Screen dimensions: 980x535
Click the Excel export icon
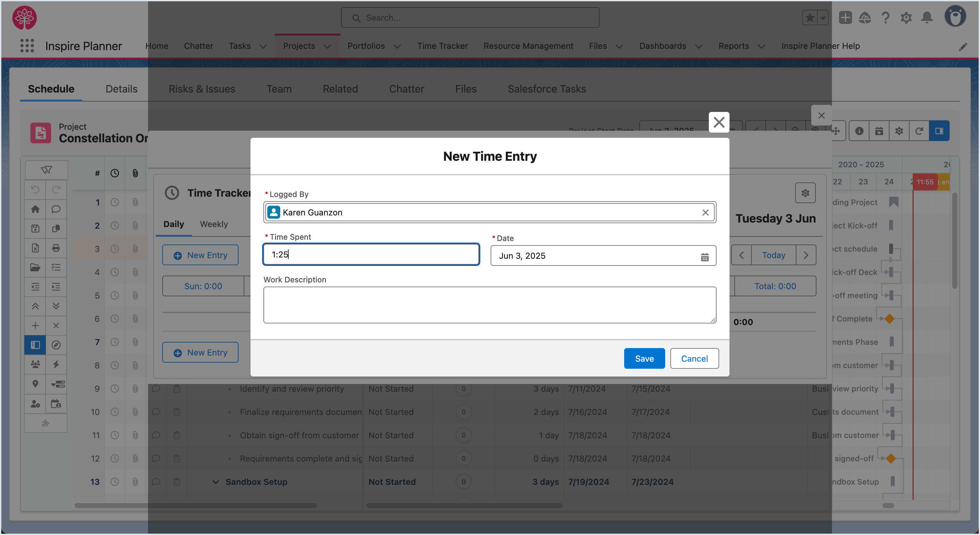tap(35, 248)
